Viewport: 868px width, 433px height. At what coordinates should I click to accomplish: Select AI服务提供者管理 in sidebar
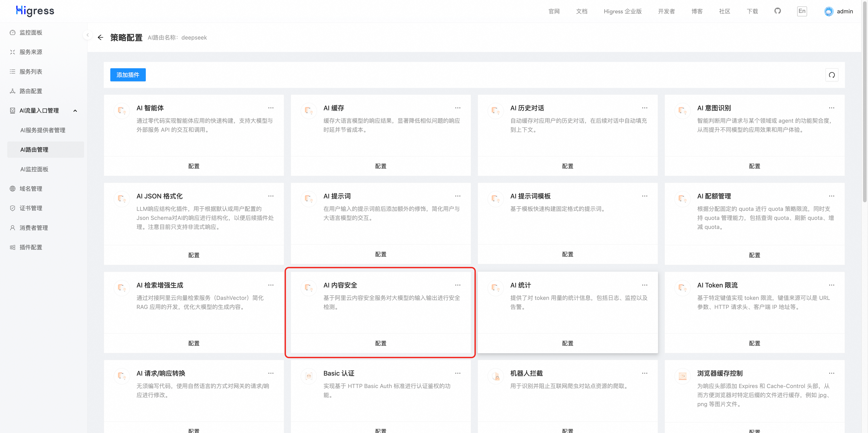tap(43, 130)
